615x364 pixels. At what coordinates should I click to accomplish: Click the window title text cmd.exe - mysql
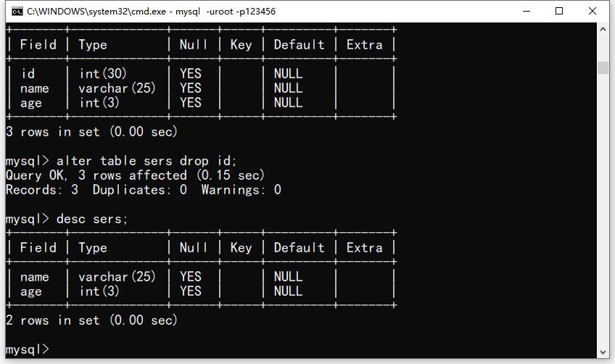click(151, 12)
